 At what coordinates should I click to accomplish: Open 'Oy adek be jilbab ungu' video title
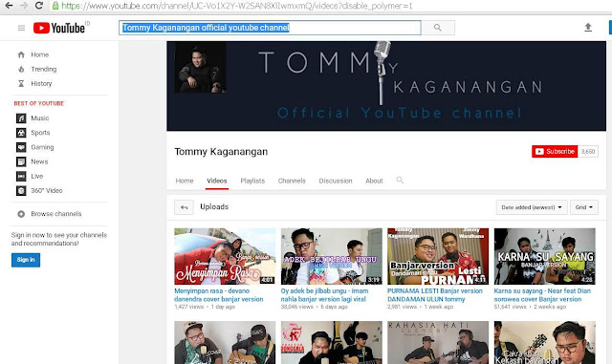pos(324,295)
